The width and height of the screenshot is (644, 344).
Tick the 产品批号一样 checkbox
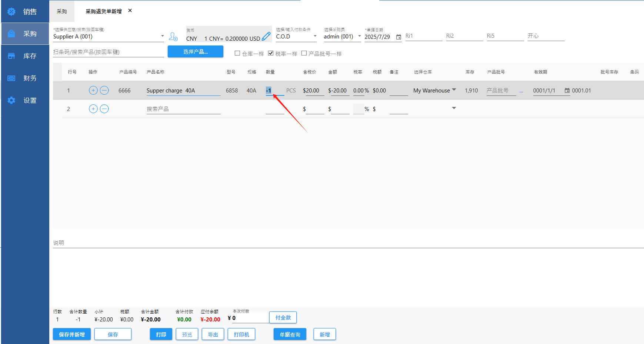tap(304, 53)
